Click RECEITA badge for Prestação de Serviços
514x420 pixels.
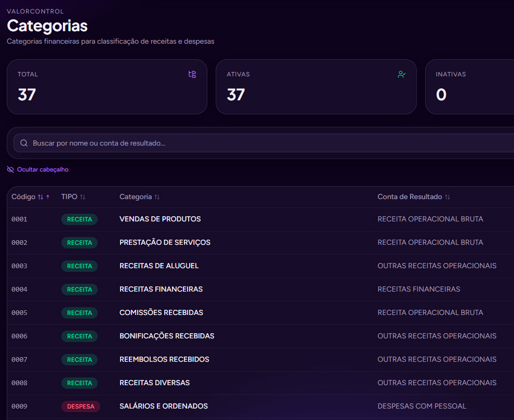click(x=80, y=243)
